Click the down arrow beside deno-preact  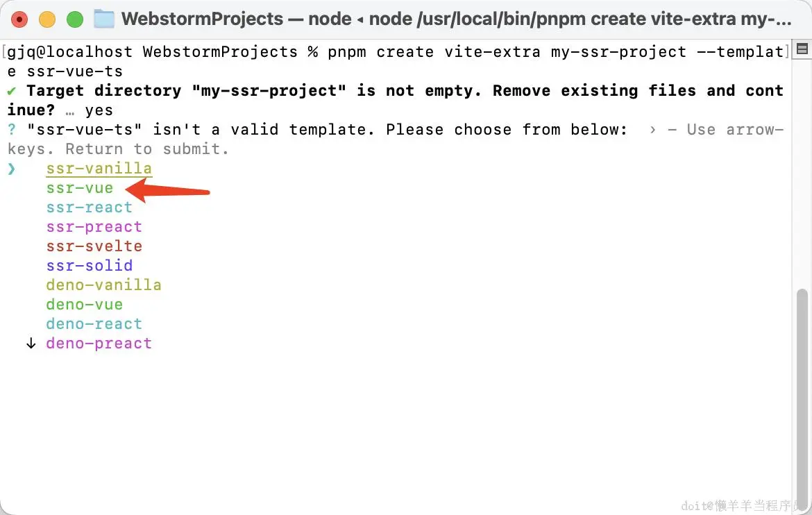31,343
